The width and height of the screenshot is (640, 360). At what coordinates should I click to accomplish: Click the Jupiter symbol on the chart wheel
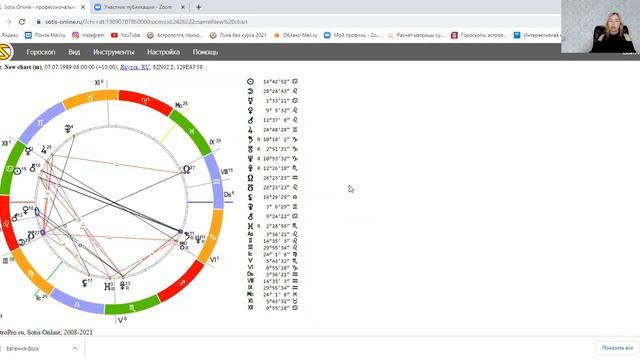(44, 150)
